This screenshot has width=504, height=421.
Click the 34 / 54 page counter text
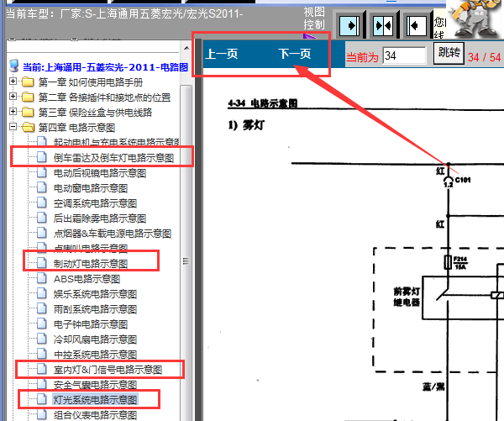[484, 57]
